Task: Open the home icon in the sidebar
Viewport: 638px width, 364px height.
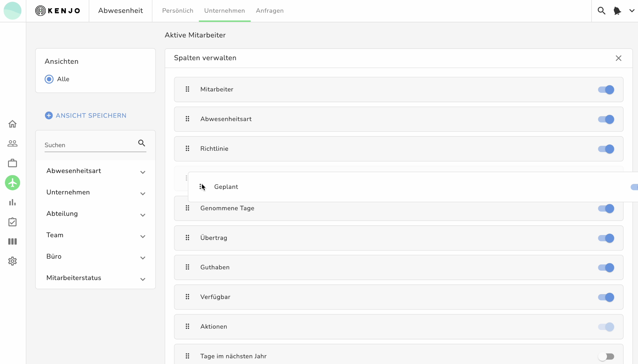Action: point(12,124)
